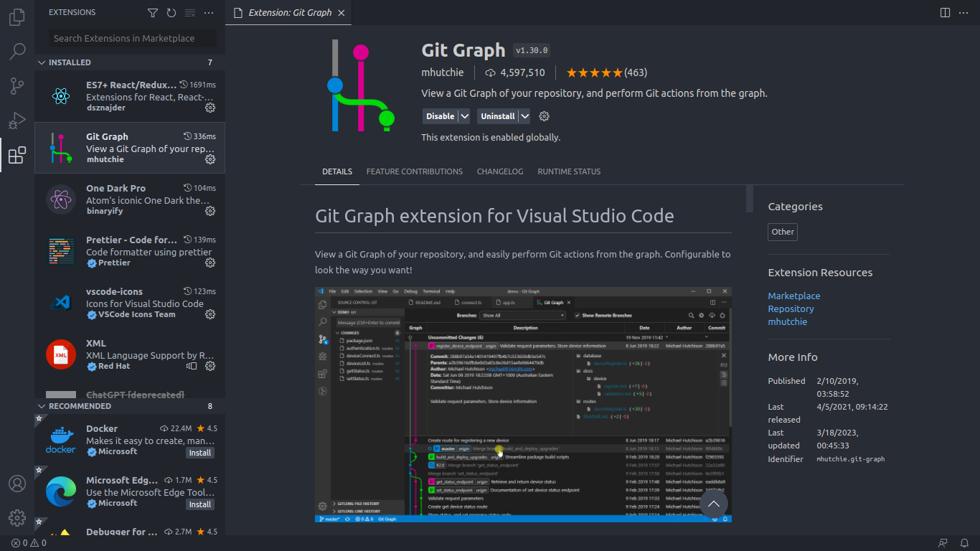Switch to Details tab
980x551 pixels.
(337, 171)
